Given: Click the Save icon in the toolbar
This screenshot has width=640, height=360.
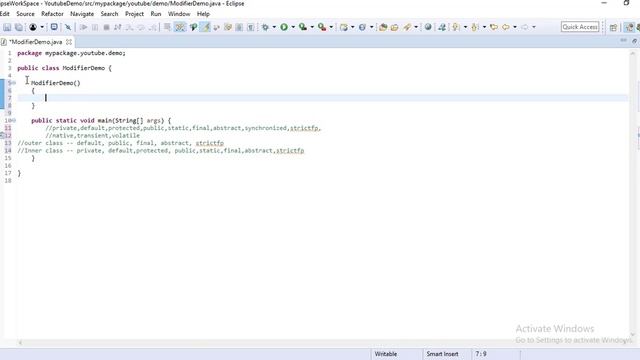Looking at the screenshot, I should 7,27.
